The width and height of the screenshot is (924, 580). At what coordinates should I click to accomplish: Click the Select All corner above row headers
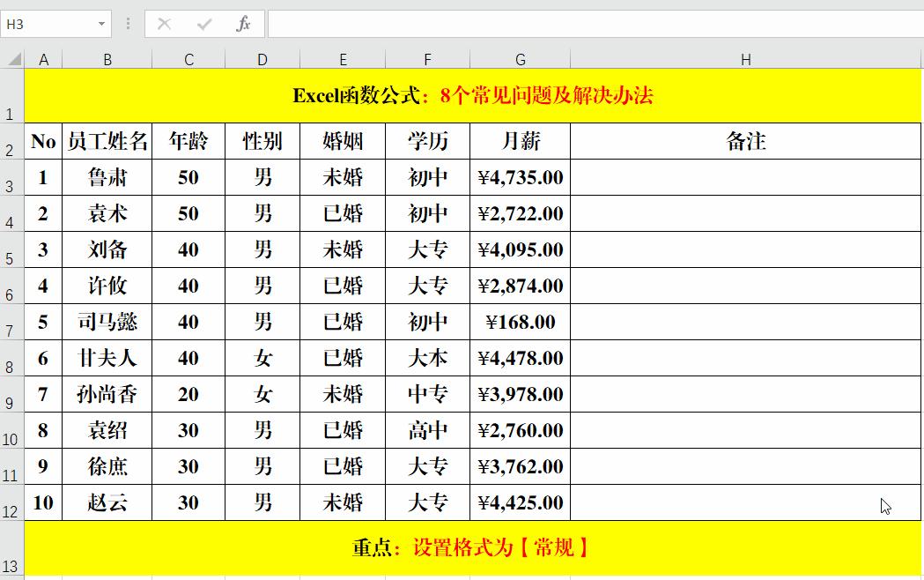(x=12, y=59)
